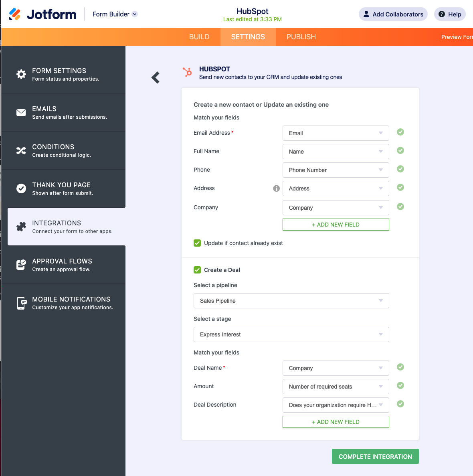
Task: Click the COMPLETE INTEGRATION button
Action: [375, 457]
